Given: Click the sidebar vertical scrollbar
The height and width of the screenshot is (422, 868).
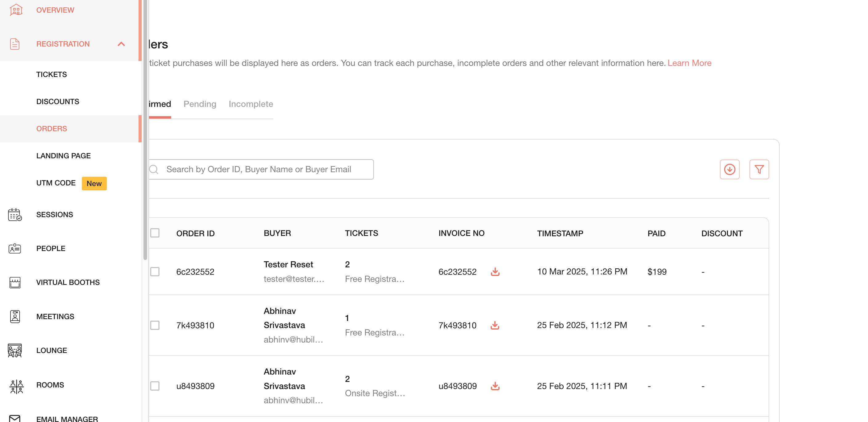Looking at the screenshot, I should point(145,130).
